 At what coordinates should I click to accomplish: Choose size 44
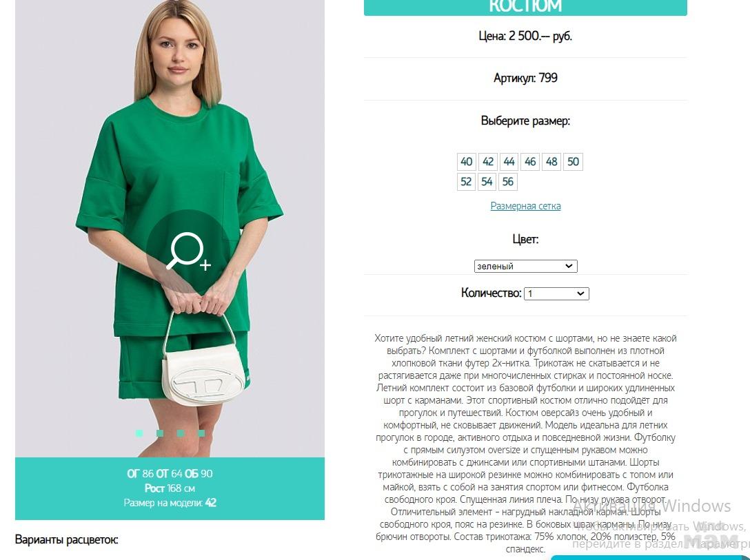[x=509, y=161]
